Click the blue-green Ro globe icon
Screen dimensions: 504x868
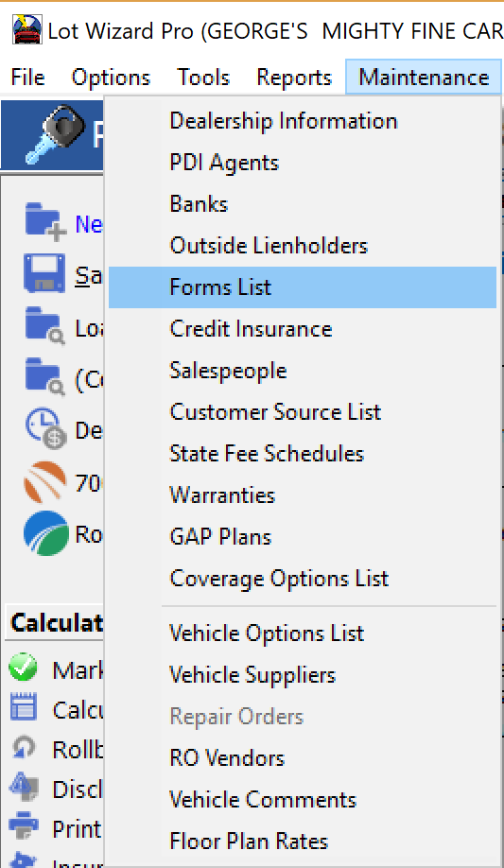pos(46,532)
